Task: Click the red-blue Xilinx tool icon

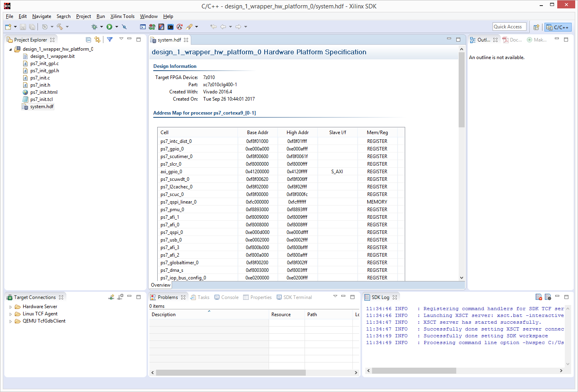Action: [x=161, y=27]
